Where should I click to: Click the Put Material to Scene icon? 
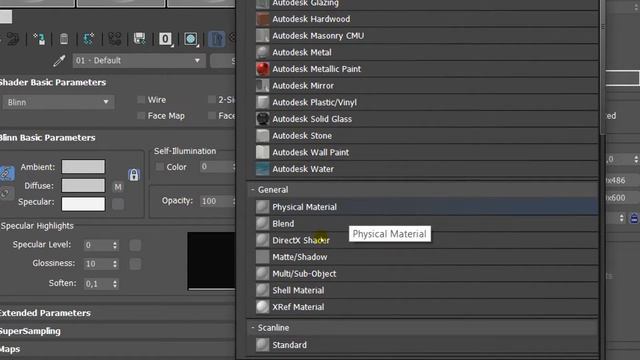[13, 39]
